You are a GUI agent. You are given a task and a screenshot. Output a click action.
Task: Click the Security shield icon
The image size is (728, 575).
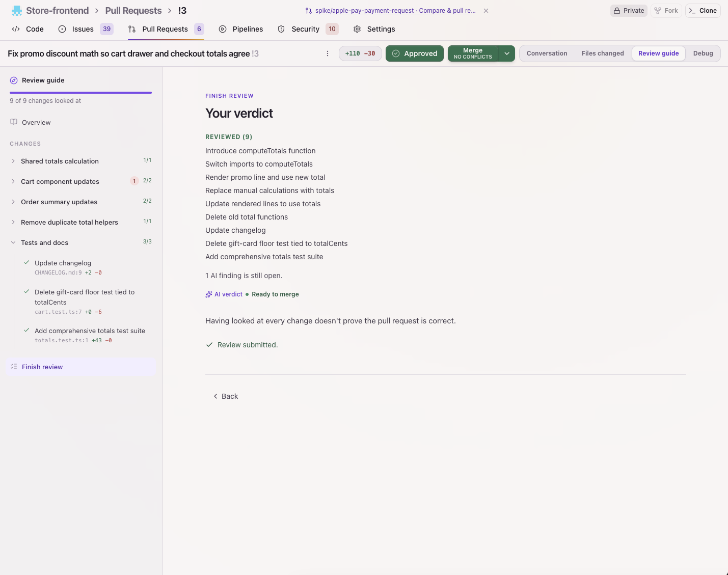(281, 29)
